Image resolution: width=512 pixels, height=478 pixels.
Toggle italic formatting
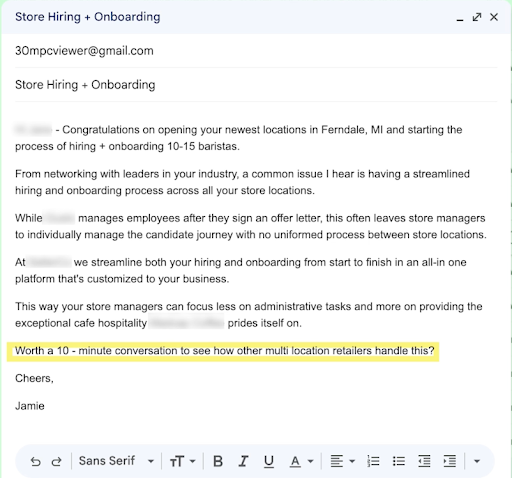coord(243,461)
